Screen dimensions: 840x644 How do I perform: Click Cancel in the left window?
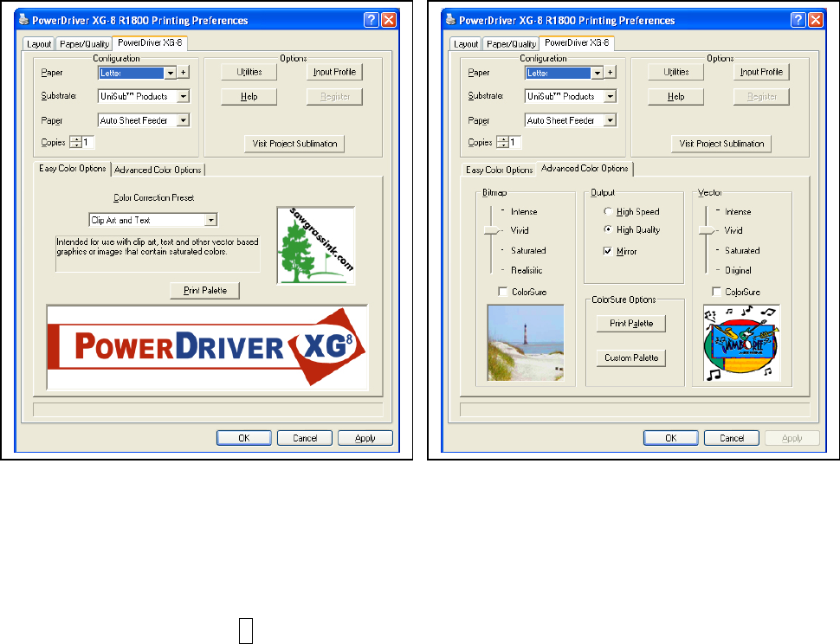[305, 438]
